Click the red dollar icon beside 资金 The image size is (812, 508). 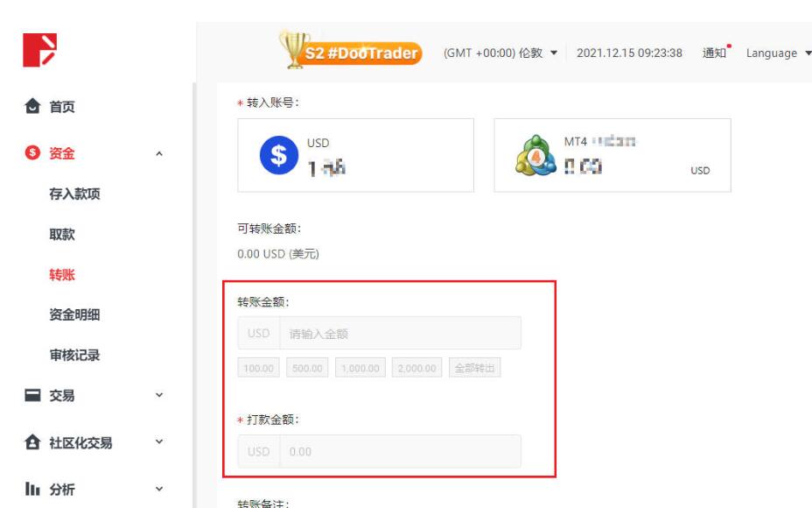tap(32, 152)
